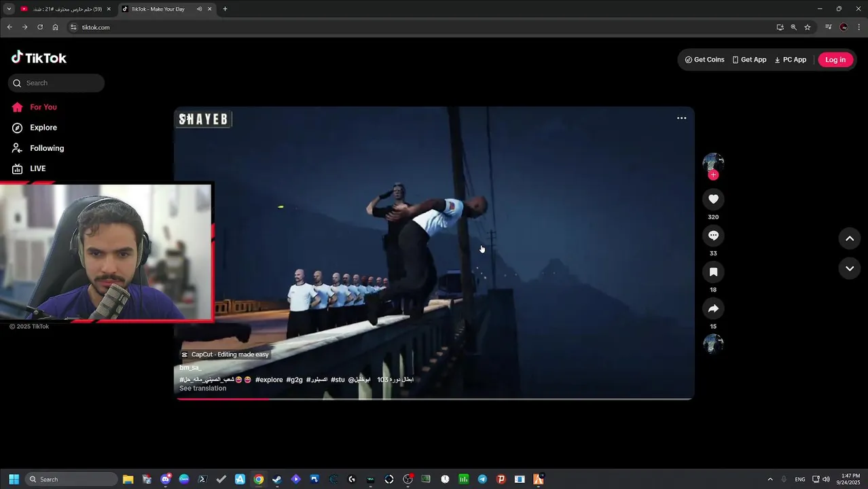Click the CapCut editing made easy tag

tap(225, 355)
